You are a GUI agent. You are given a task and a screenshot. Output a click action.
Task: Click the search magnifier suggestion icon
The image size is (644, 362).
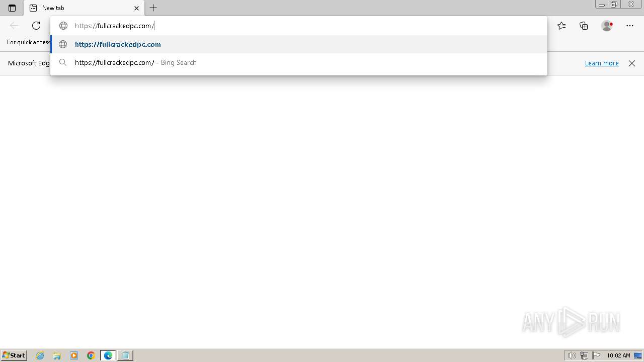[x=63, y=62]
